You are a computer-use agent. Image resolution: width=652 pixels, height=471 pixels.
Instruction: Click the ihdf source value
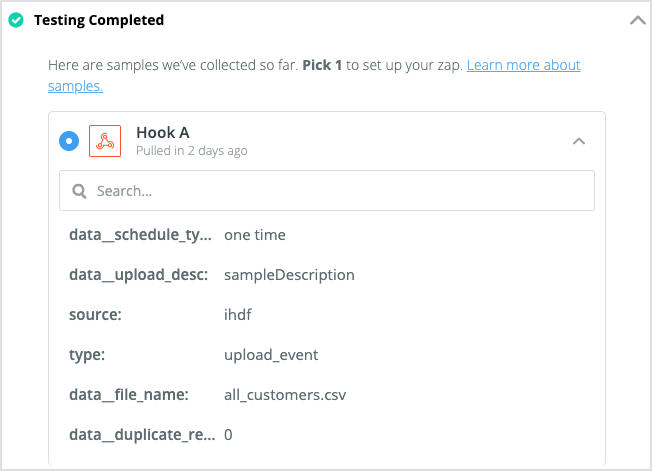pos(238,315)
